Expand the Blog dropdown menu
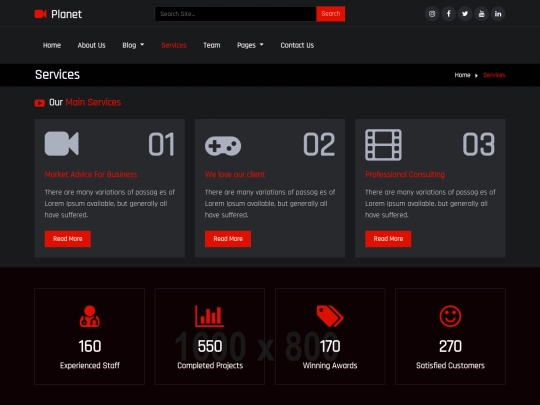 (x=133, y=45)
